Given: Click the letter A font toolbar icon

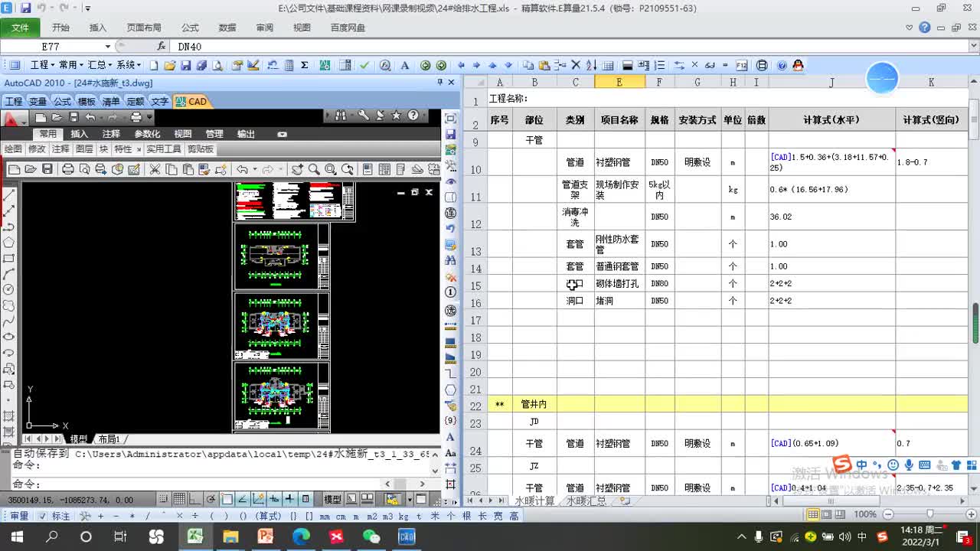Looking at the screenshot, I should pos(405,66).
